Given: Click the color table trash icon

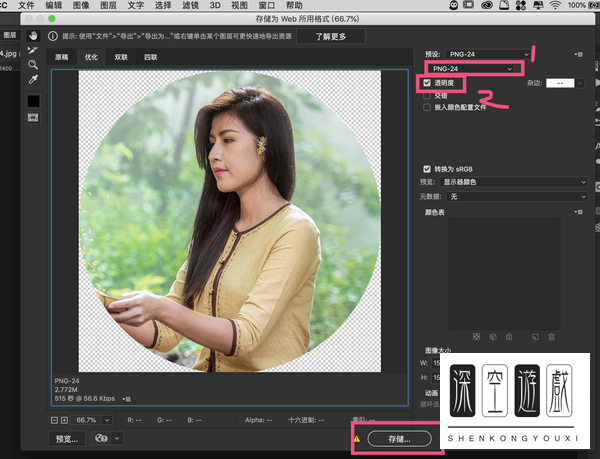Looking at the screenshot, I should click(551, 335).
